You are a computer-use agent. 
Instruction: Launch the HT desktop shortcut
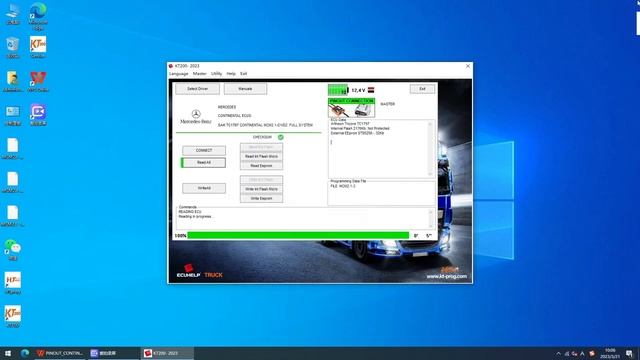pos(13,283)
